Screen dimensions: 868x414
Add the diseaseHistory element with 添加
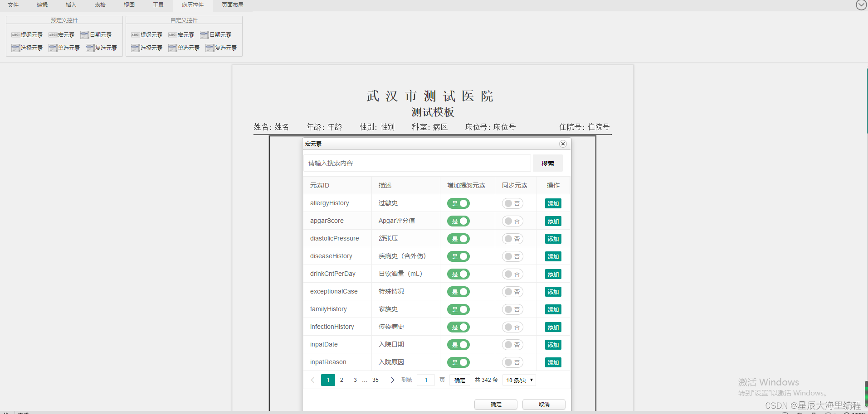click(x=553, y=256)
